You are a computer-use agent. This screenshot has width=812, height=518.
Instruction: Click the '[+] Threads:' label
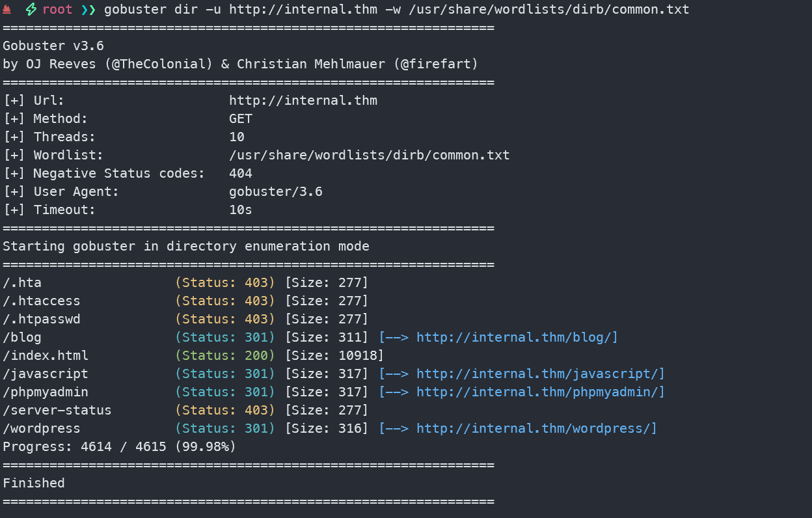49,137
